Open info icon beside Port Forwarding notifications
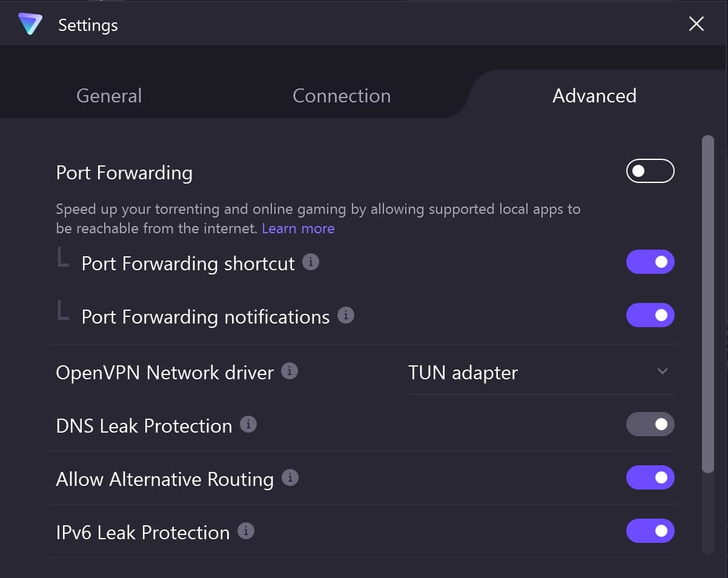This screenshot has height=578, width=728. (x=346, y=316)
